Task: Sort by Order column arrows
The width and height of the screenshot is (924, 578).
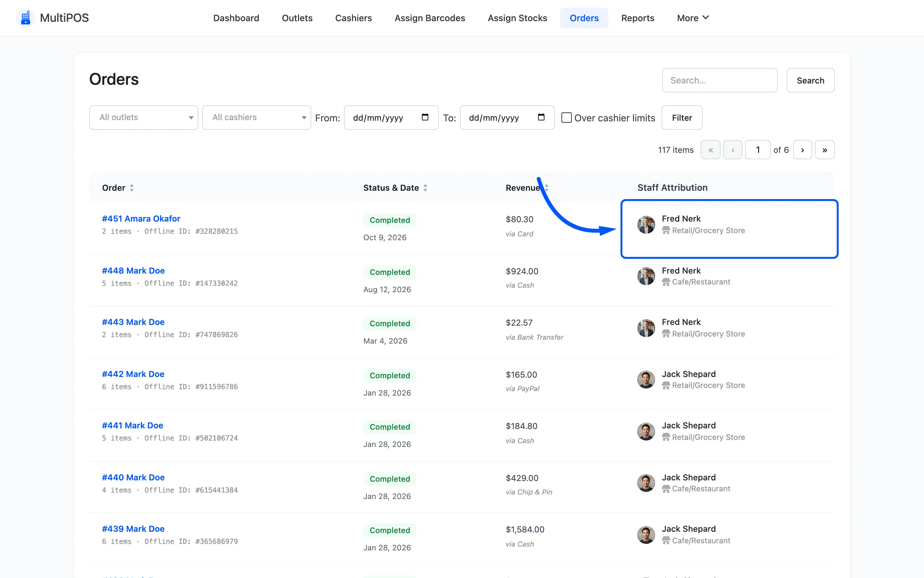Action: coord(132,188)
